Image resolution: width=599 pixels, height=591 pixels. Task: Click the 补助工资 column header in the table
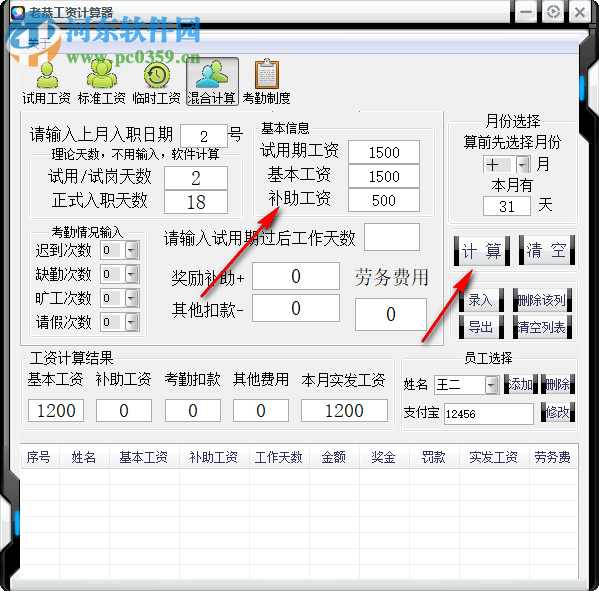click(214, 457)
